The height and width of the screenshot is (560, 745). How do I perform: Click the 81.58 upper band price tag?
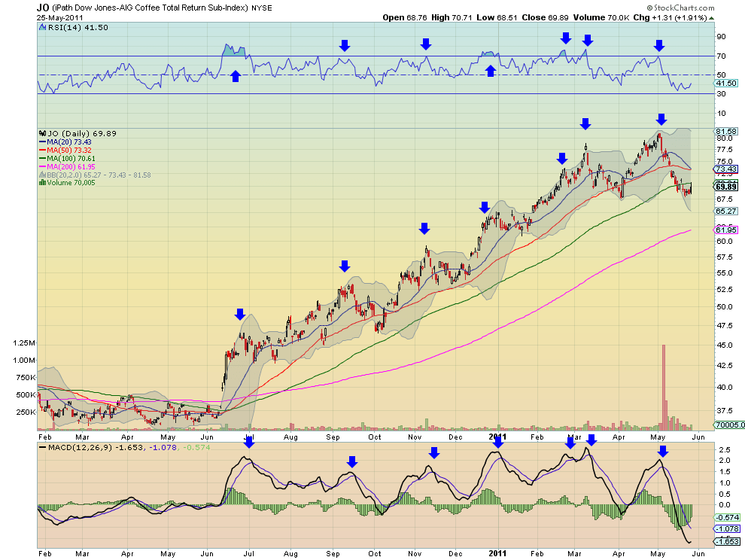(726, 131)
